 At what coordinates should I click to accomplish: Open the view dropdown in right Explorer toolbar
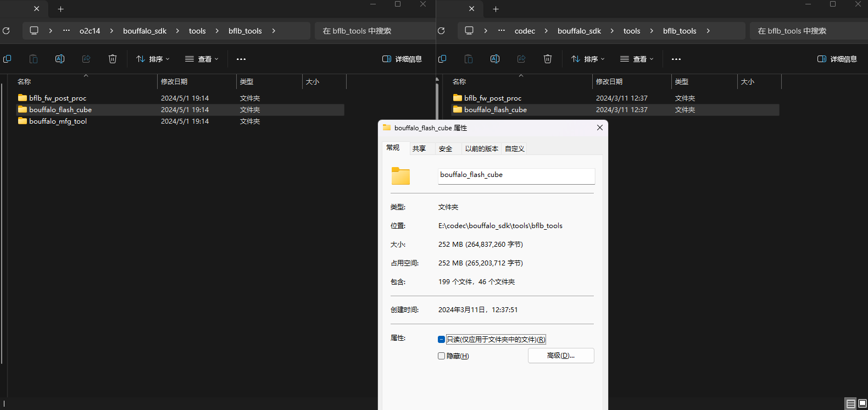point(637,59)
